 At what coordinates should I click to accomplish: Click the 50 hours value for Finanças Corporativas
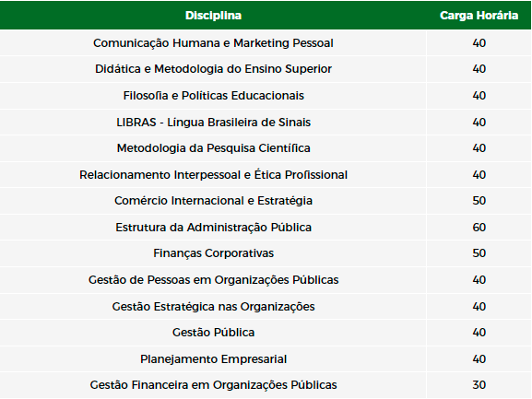click(479, 253)
